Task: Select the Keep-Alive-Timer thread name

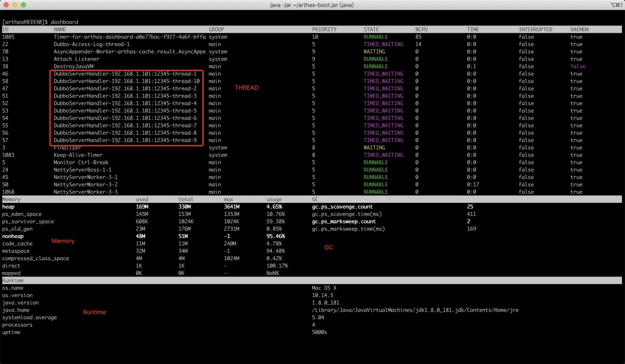Action: pos(78,155)
